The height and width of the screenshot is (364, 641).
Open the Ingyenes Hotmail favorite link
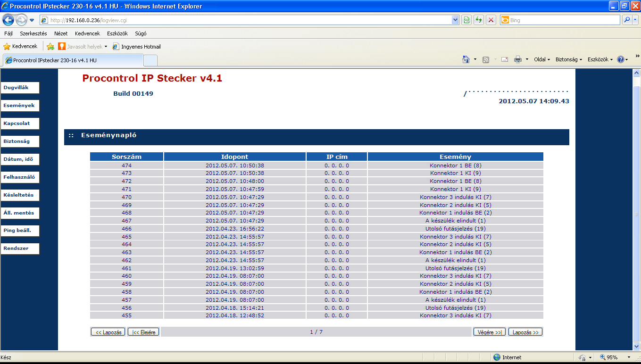click(137, 46)
